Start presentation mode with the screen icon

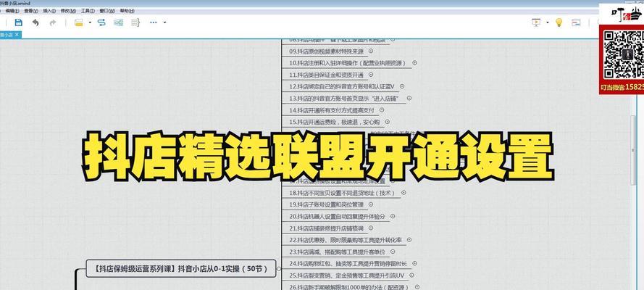click(x=536, y=22)
